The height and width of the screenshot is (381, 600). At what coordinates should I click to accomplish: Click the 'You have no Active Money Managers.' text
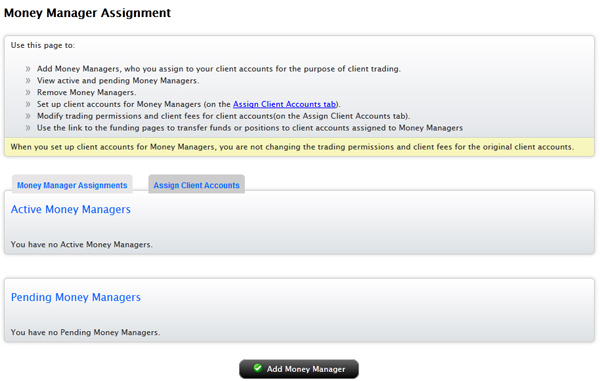pyautogui.click(x=82, y=244)
